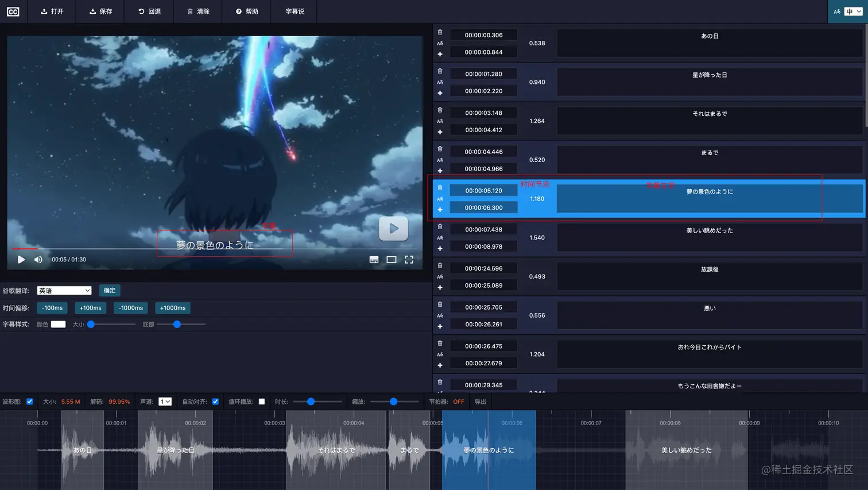This screenshot has height=490, width=868.
Task: Select the 美しい眺めだった block on the waveform
Action: click(x=687, y=450)
